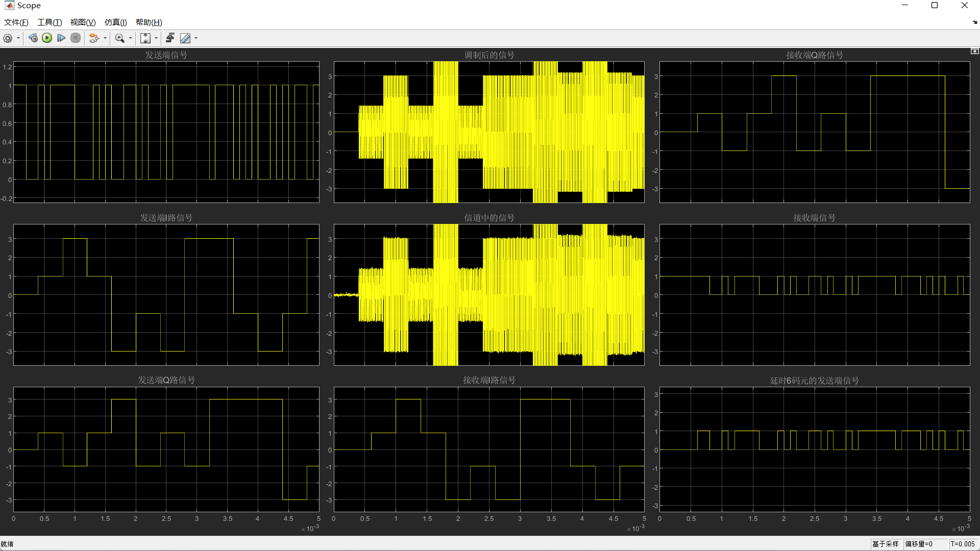Expand the dropdown next to gear icon
This screenshot has width=980, height=551.
coord(18,38)
